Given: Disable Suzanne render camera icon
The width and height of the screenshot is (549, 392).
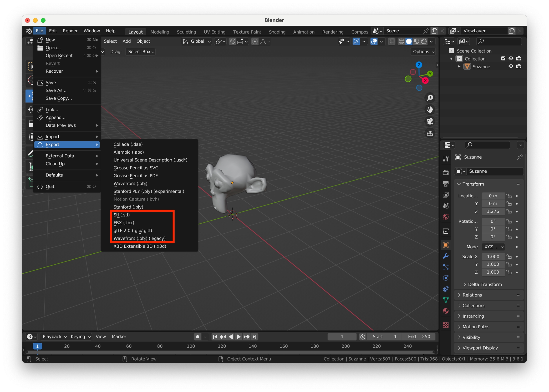Looking at the screenshot, I should click(x=518, y=66).
